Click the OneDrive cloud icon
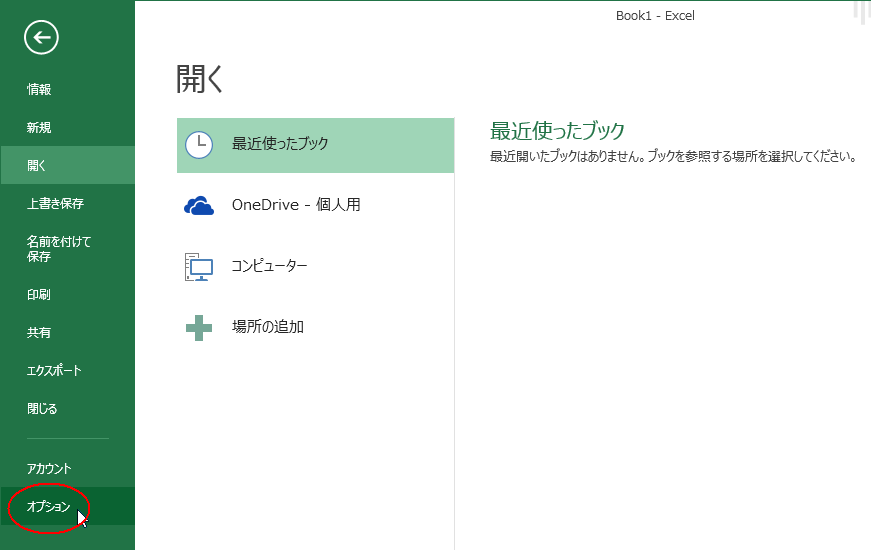The height and width of the screenshot is (550, 871). 199,206
